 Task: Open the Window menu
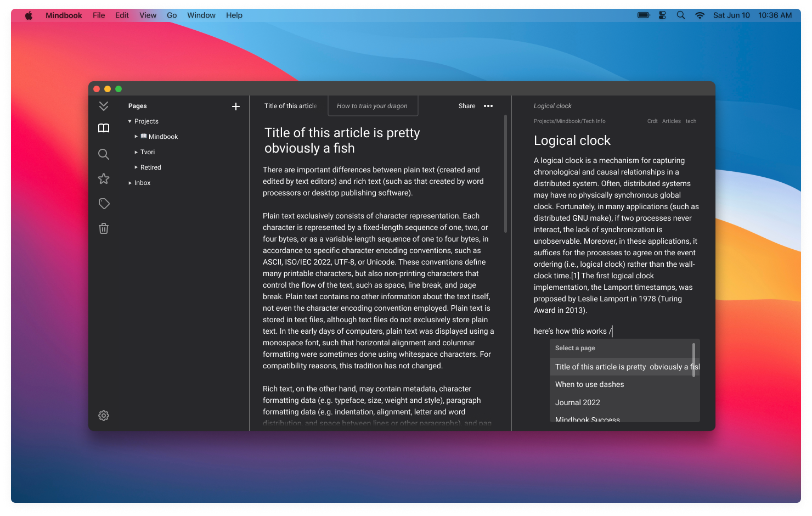[201, 15]
